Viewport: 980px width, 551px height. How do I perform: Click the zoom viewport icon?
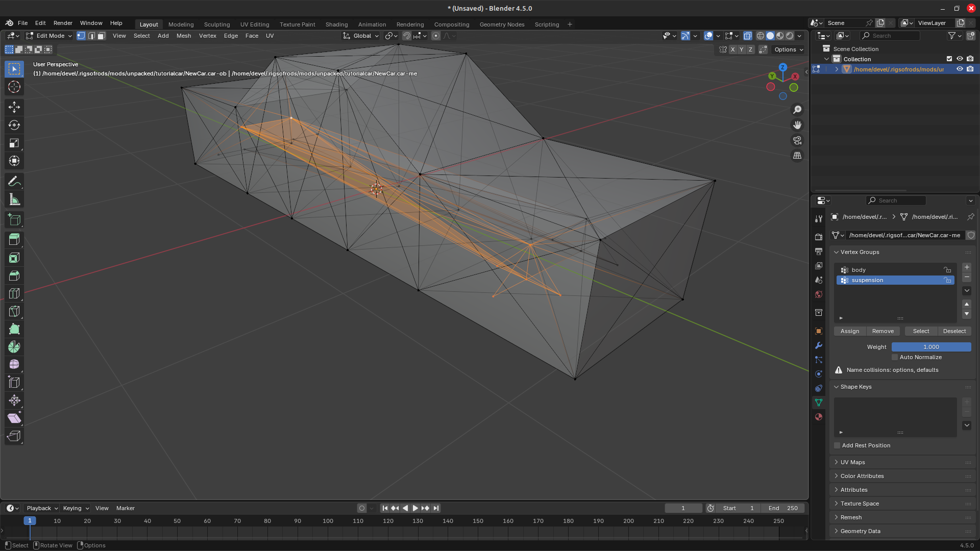pos(797,110)
